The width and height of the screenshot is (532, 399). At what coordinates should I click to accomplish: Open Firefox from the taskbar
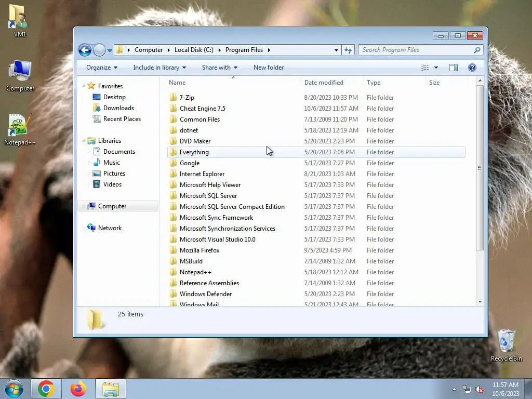(78, 389)
